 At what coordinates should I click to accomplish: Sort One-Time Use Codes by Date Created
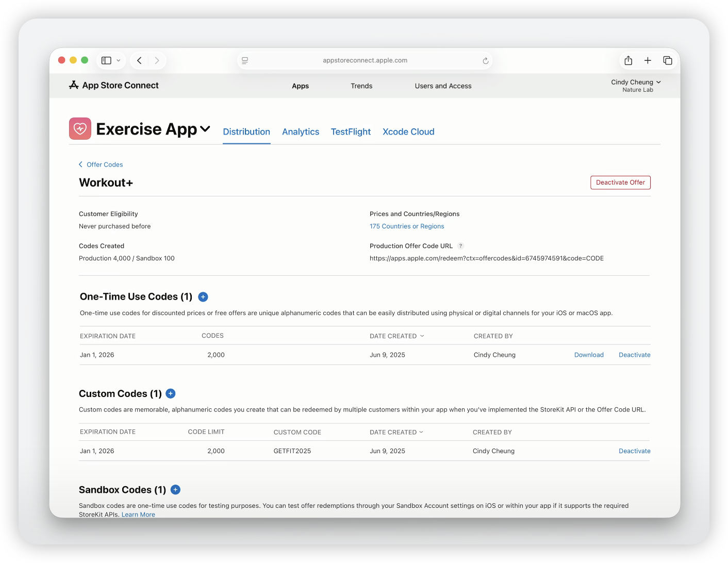click(x=397, y=336)
